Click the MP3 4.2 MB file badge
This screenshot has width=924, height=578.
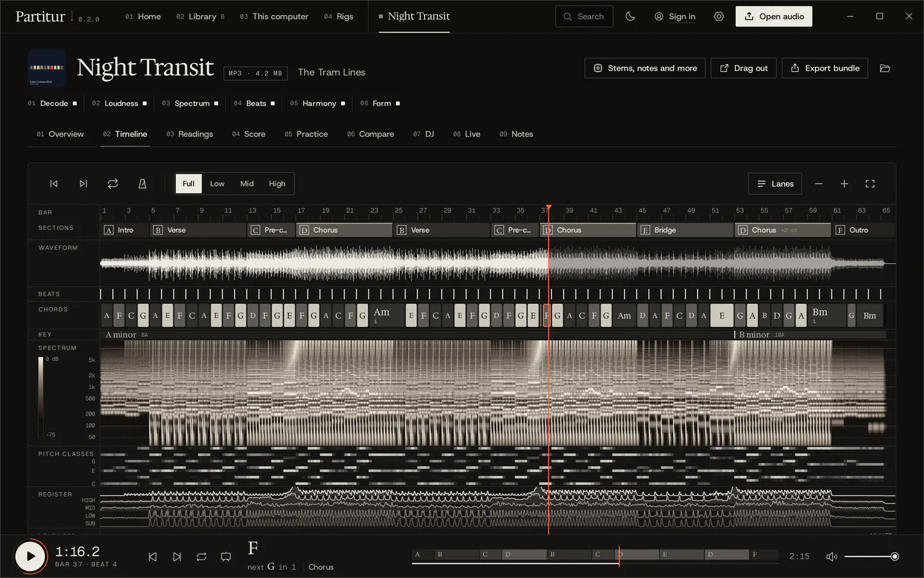(255, 73)
